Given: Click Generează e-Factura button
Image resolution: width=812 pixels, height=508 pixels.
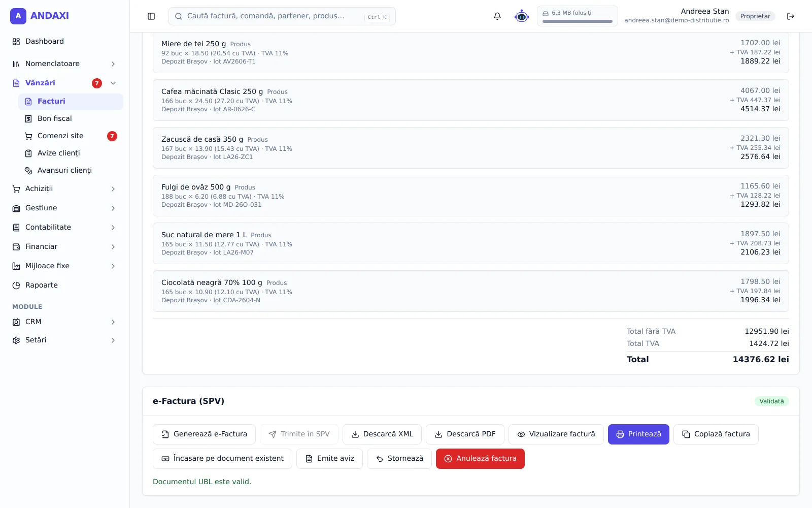Looking at the screenshot, I should pyautogui.click(x=204, y=434).
